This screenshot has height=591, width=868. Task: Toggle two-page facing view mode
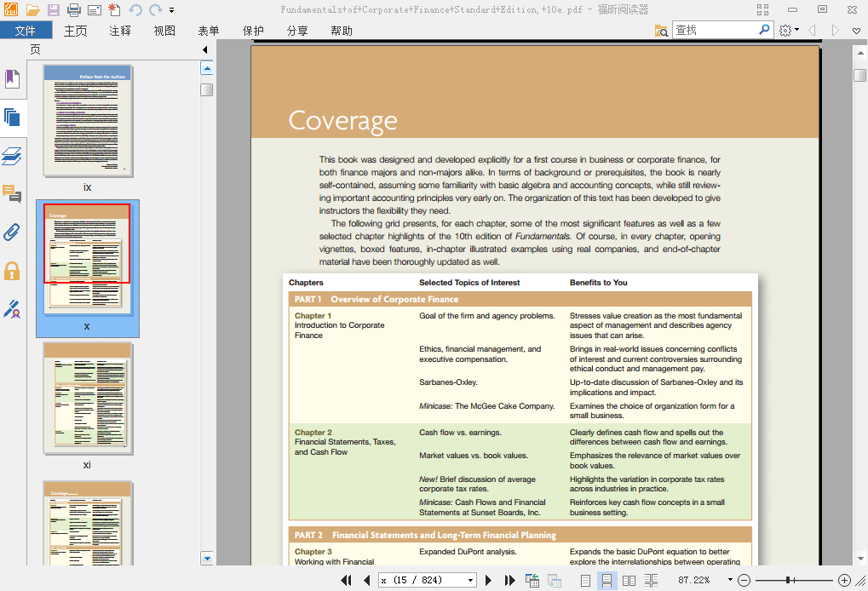pyautogui.click(x=629, y=580)
